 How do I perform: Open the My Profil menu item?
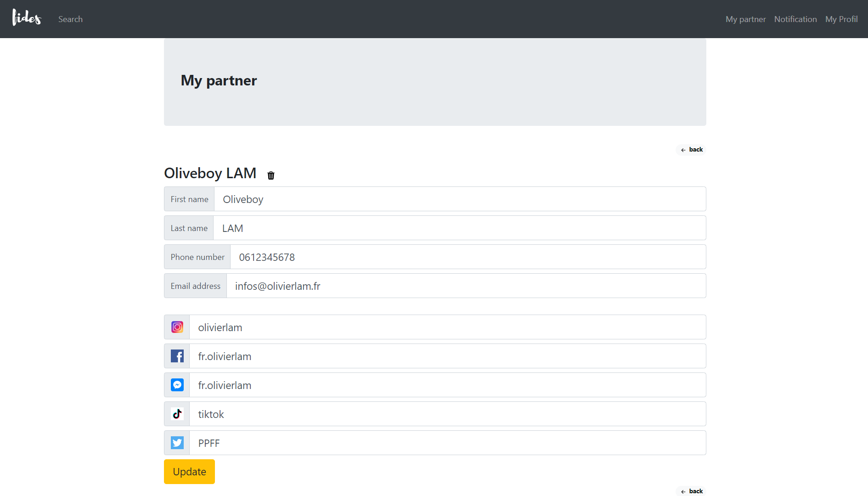pos(841,19)
